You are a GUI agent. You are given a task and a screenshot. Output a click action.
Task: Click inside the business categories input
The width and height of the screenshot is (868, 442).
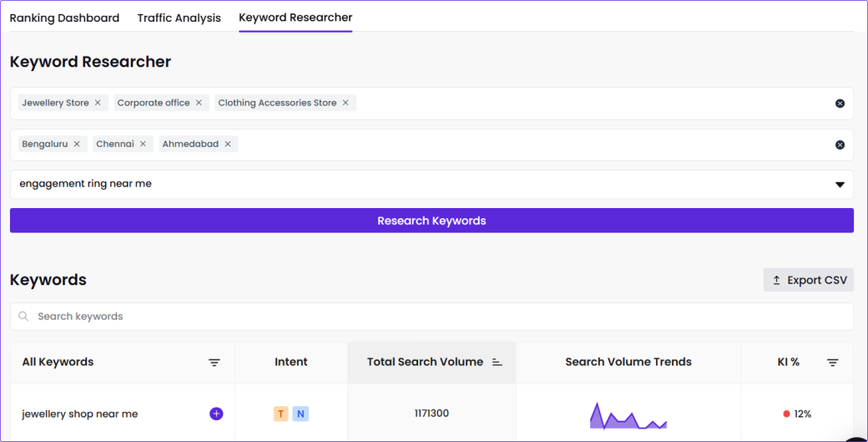tap(431, 104)
